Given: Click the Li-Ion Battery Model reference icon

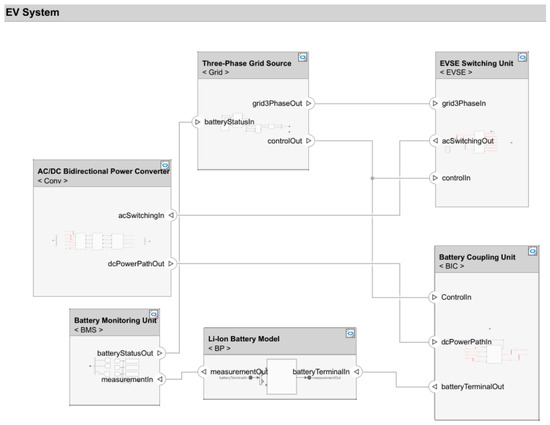Looking at the screenshot, I should pos(350,333).
